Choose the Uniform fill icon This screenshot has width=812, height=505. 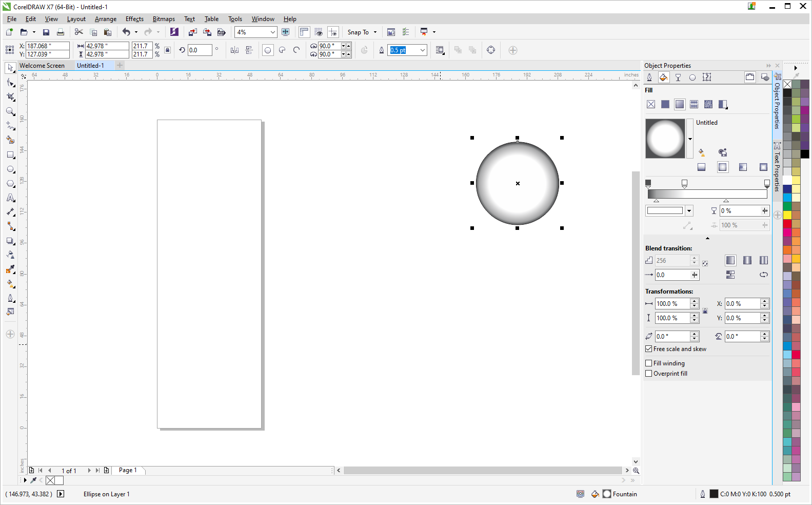[x=665, y=104]
